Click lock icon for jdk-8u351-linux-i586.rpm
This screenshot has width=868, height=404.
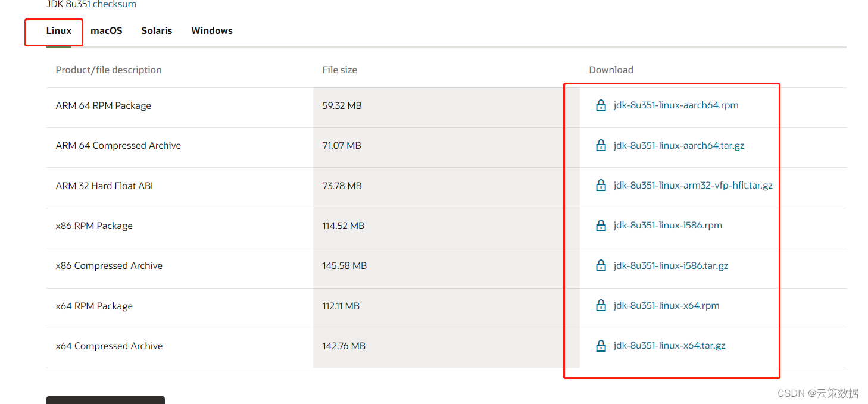(x=601, y=226)
